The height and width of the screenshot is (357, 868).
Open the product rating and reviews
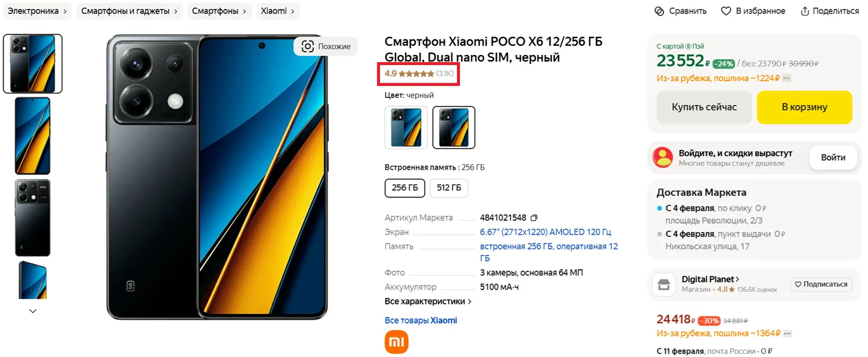(x=419, y=73)
